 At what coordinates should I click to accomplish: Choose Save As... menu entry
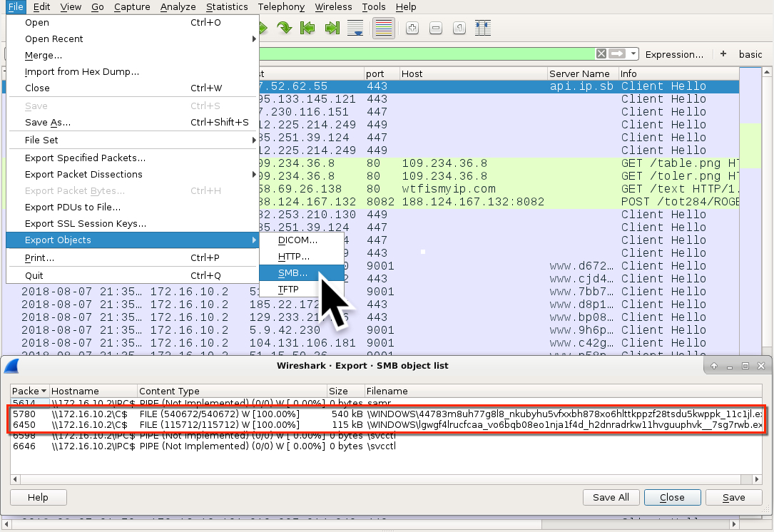click(x=132, y=122)
